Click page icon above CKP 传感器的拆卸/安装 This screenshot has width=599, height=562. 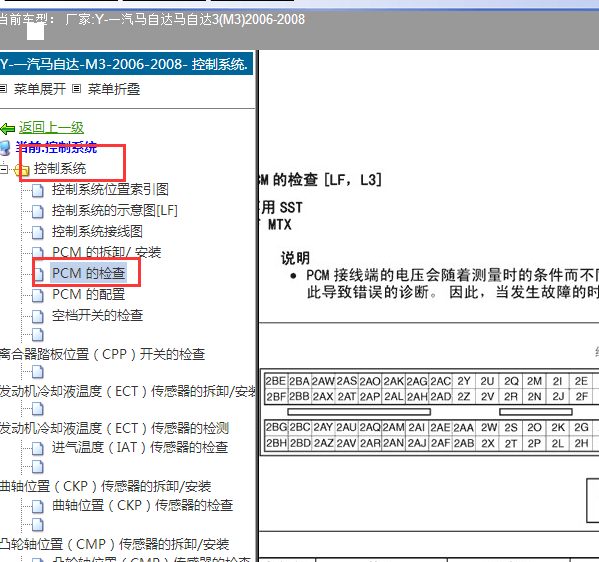click(37, 466)
